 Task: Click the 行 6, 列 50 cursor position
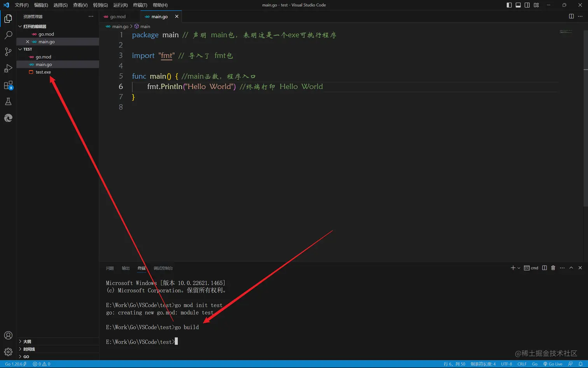coord(454,364)
